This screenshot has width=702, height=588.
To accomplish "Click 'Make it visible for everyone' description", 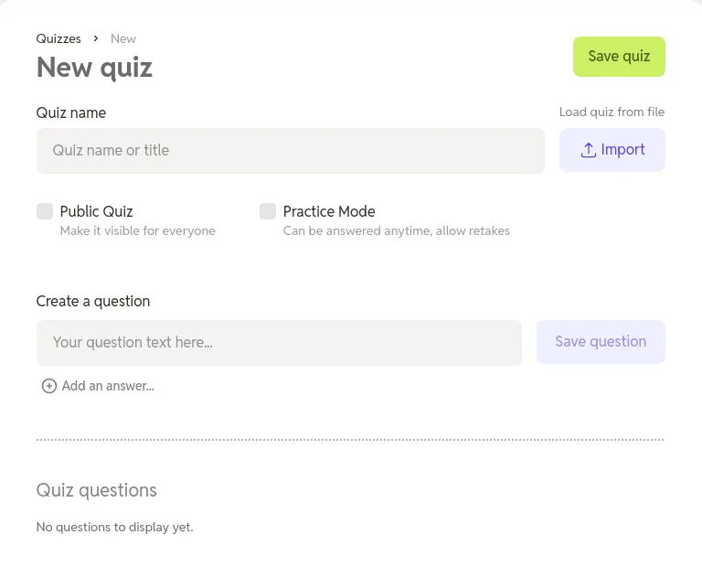I will point(137,231).
